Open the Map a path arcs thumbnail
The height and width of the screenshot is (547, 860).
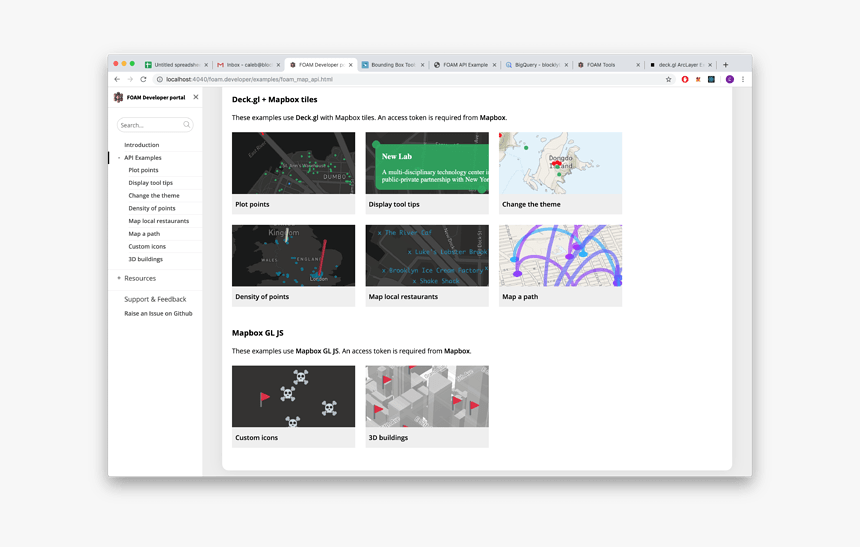[561, 255]
